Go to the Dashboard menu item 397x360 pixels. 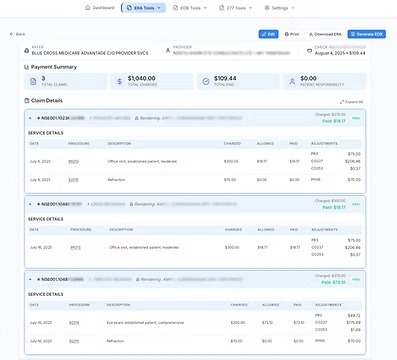point(103,8)
